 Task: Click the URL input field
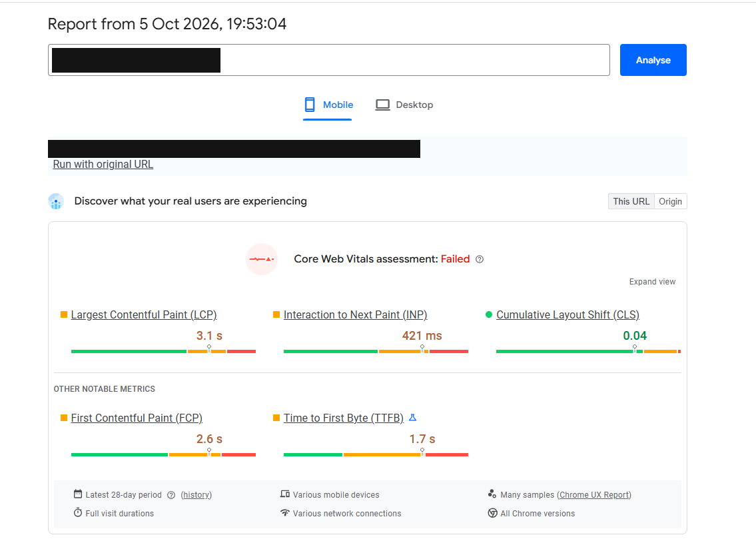tap(329, 60)
